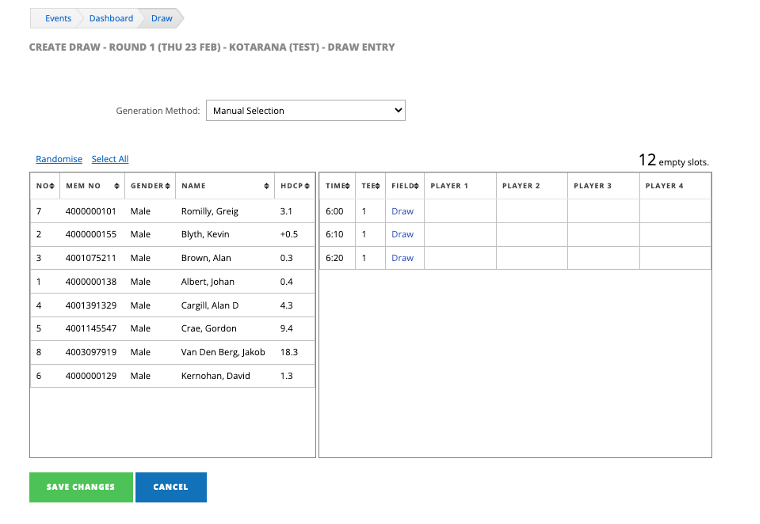This screenshot has height=524, width=760.
Task: Click handicap value +0.5
Action: tap(289, 234)
